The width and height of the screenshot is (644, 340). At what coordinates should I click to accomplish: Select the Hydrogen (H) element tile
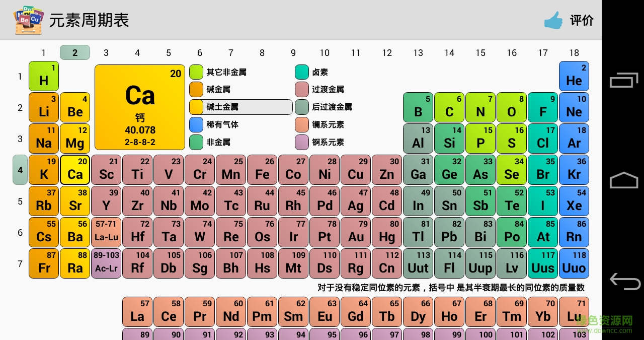[44, 76]
